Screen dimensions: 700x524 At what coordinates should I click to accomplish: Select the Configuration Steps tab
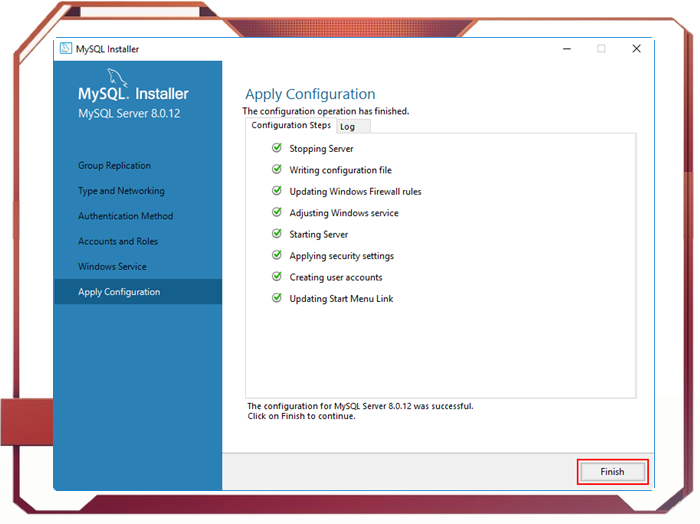291,126
